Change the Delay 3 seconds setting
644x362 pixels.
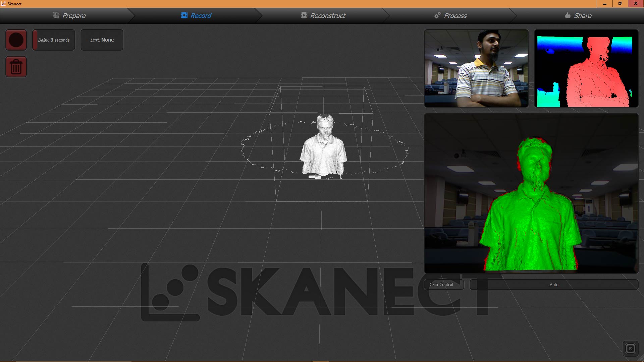coord(54,40)
